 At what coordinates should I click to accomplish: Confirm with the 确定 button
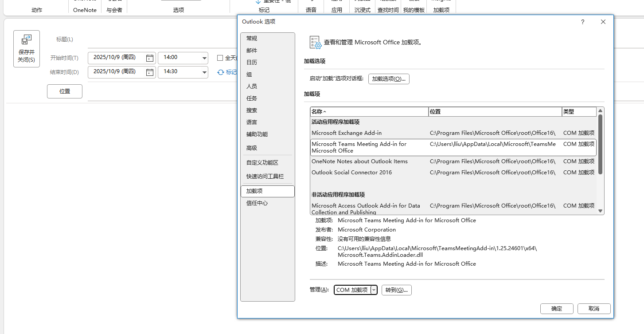pos(557,309)
